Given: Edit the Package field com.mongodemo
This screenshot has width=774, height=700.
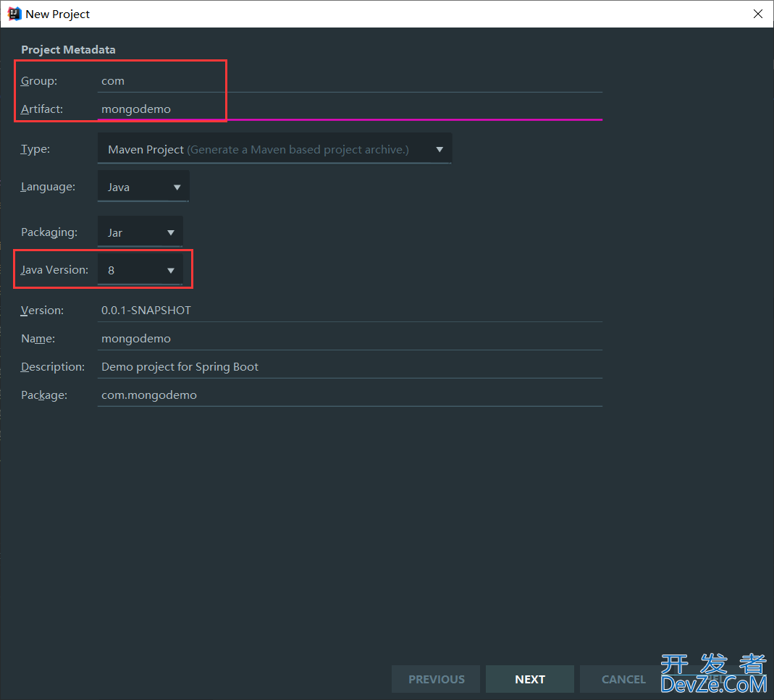Looking at the screenshot, I should pos(350,395).
